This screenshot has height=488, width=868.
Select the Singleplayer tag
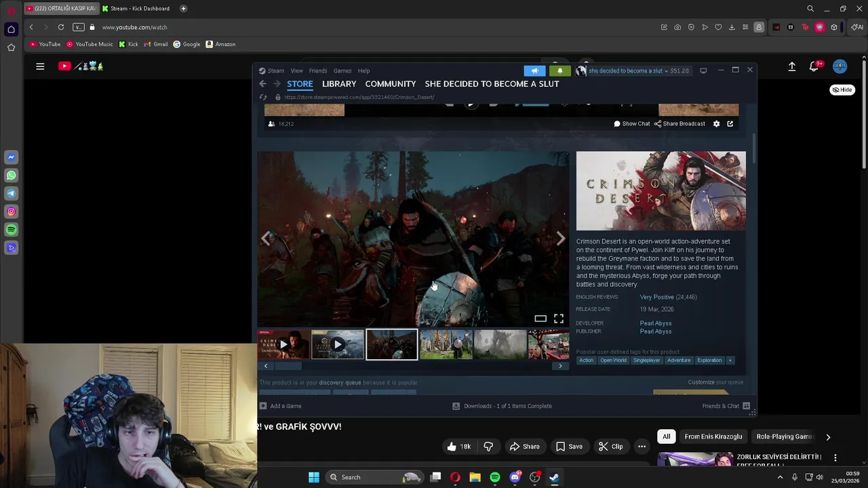click(646, 361)
